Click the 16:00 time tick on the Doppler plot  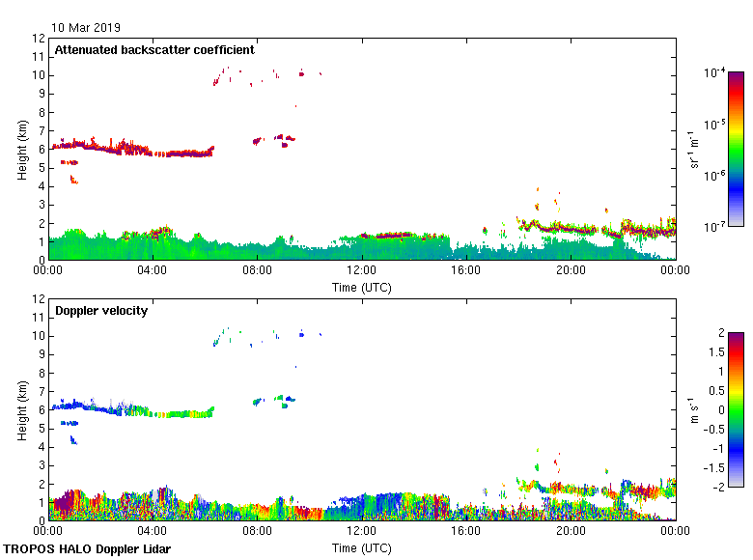(x=465, y=532)
